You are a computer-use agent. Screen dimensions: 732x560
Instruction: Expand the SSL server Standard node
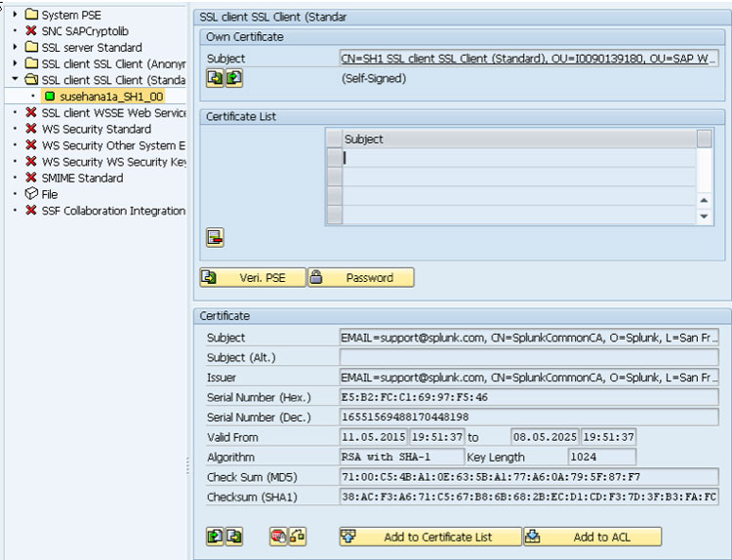click(x=16, y=47)
